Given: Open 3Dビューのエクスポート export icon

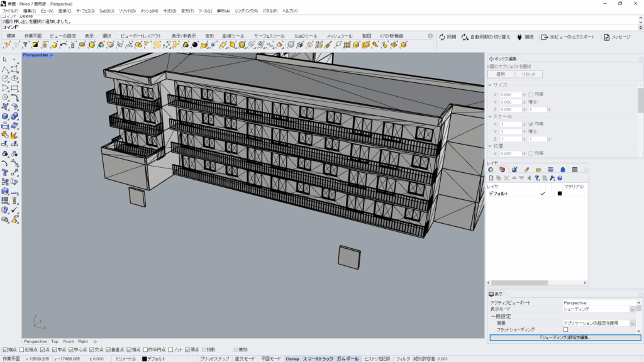Looking at the screenshot, I should 545,37.
